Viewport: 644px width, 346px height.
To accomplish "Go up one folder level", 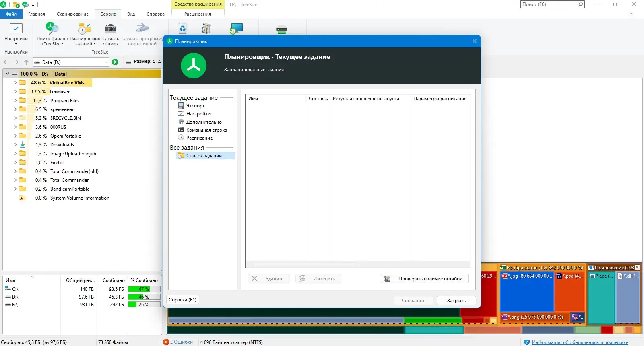I will (26, 62).
